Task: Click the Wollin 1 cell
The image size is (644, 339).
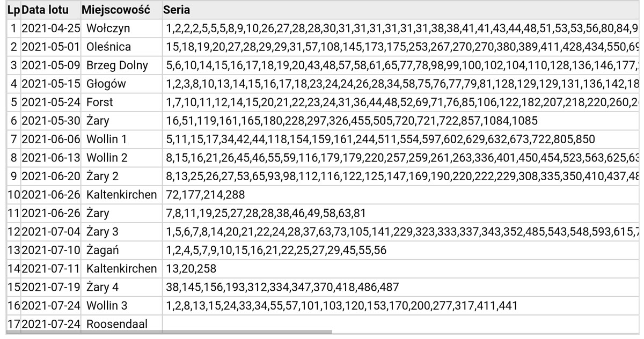Action: pos(107,139)
